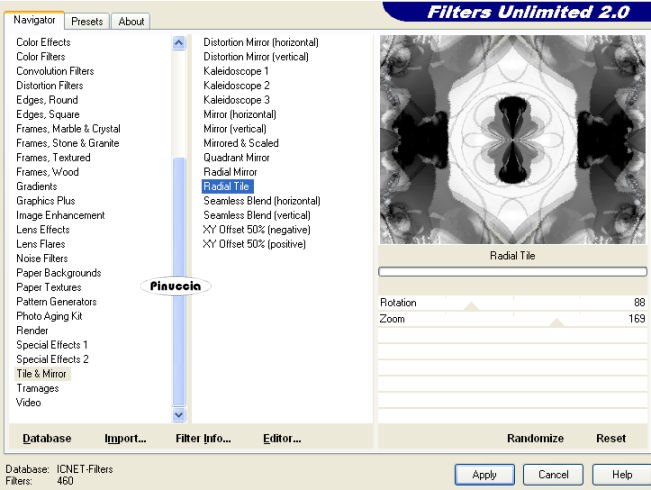Click the scroll down arrow in category list
Screen dimensions: 651x490
(179, 414)
